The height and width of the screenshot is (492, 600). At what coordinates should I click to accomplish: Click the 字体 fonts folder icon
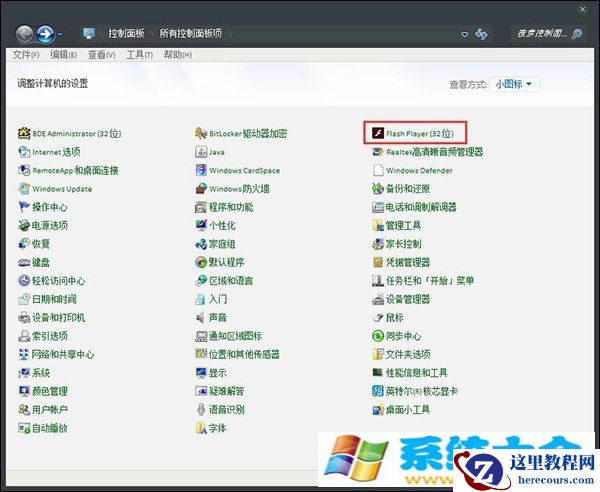point(201,428)
